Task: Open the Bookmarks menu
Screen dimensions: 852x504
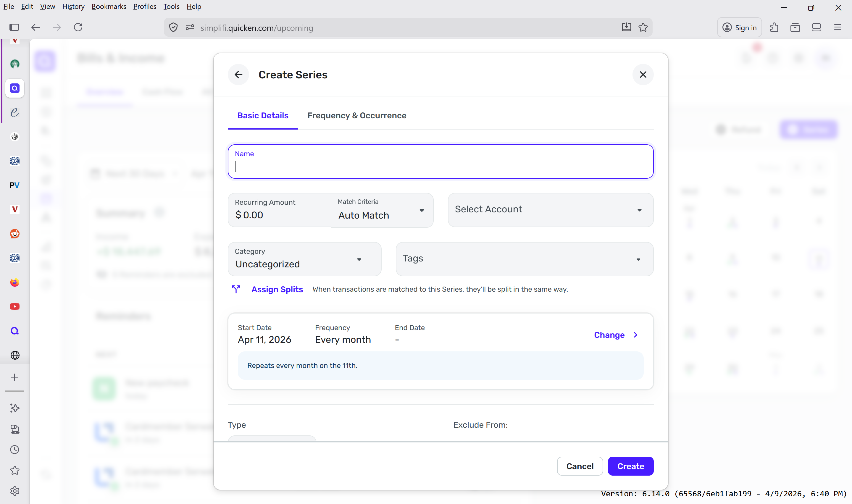Action: click(109, 7)
